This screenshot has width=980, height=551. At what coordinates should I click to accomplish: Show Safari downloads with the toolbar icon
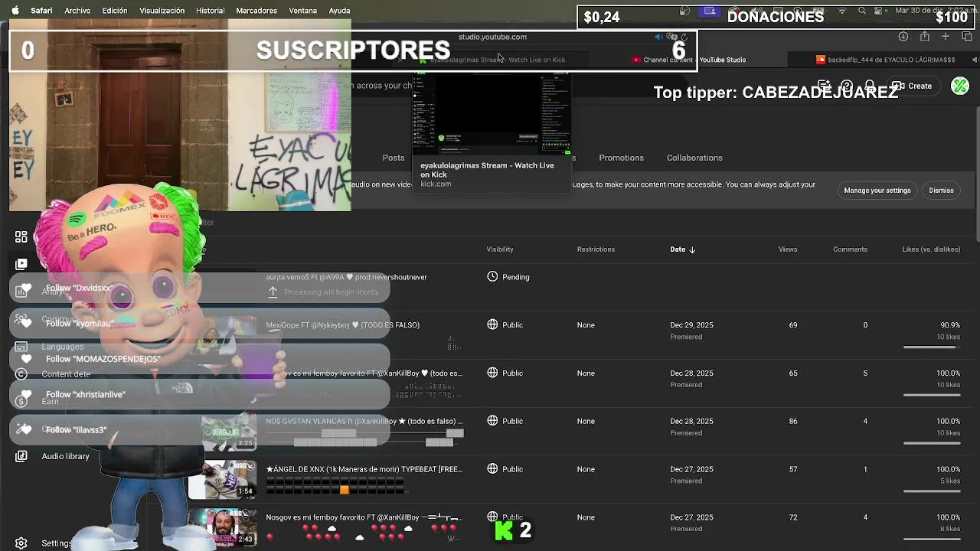pos(903,37)
